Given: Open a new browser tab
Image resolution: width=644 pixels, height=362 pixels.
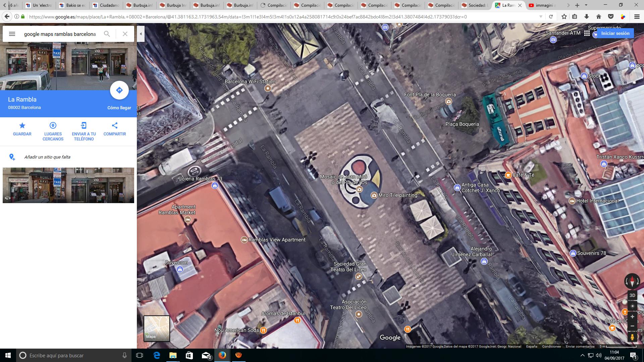Looking at the screenshot, I should click(x=577, y=5).
